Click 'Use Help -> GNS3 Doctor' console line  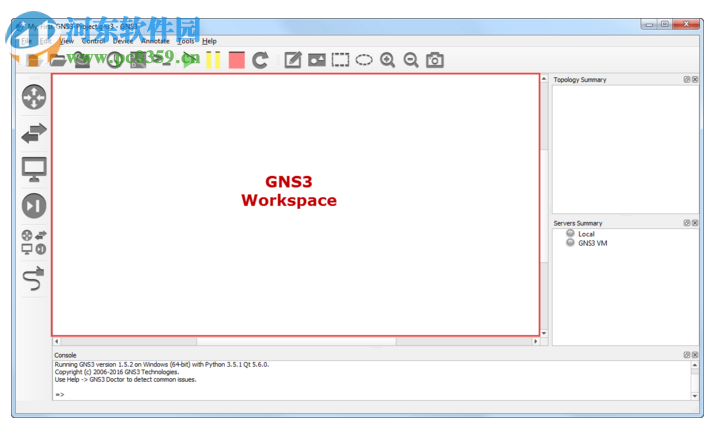point(125,380)
